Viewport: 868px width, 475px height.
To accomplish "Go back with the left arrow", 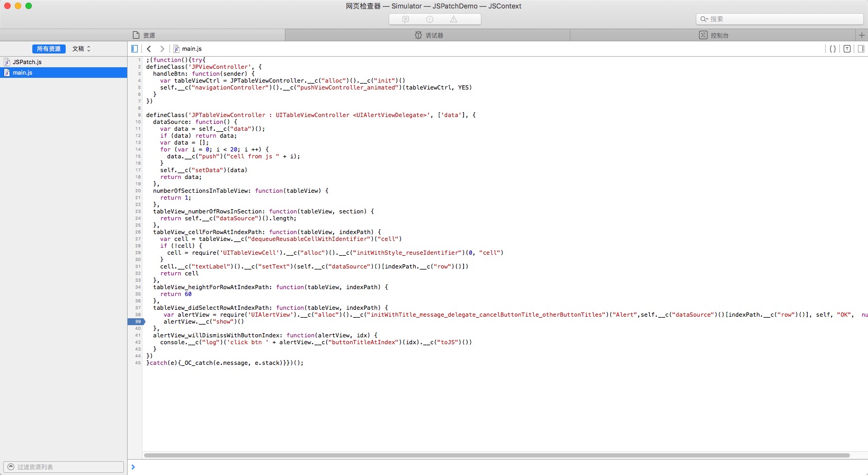I will 149,49.
